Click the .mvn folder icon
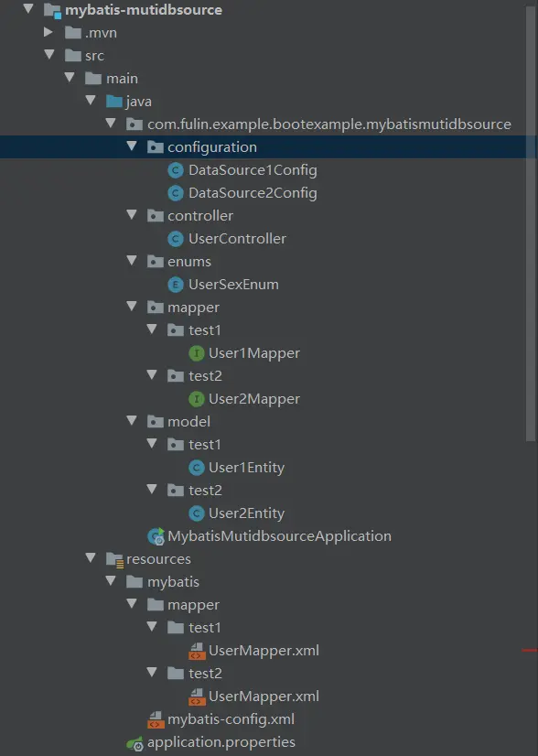This screenshot has width=538, height=756. click(x=73, y=33)
